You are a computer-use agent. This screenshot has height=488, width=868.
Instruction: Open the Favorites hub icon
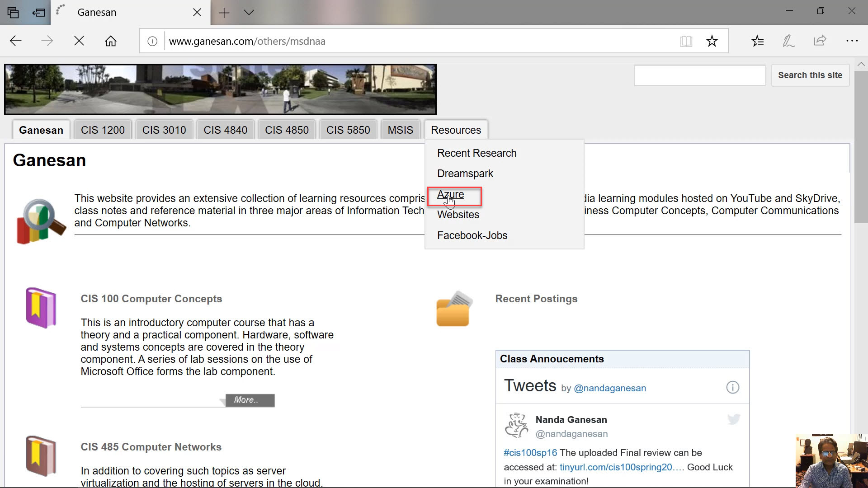pyautogui.click(x=758, y=41)
